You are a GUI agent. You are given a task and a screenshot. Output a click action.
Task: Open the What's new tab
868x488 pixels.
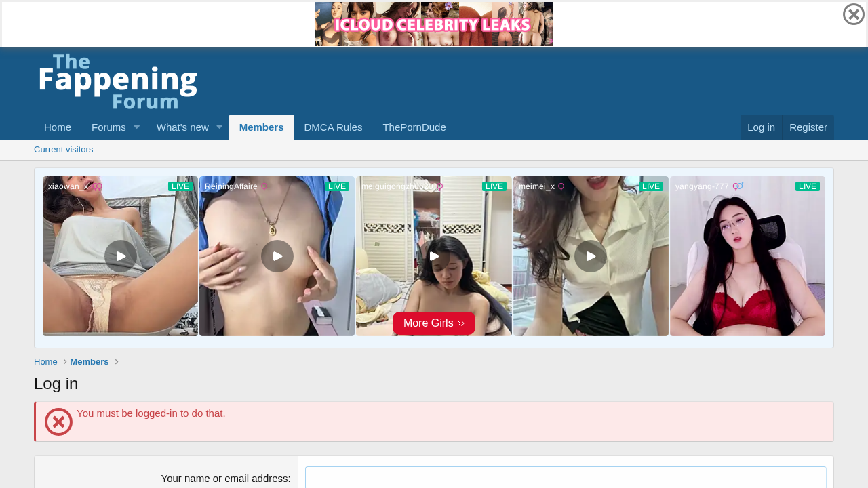coord(182,127)
